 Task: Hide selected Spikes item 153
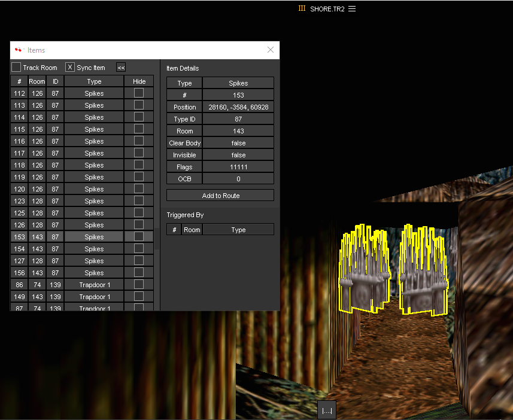tap(139, 236)
